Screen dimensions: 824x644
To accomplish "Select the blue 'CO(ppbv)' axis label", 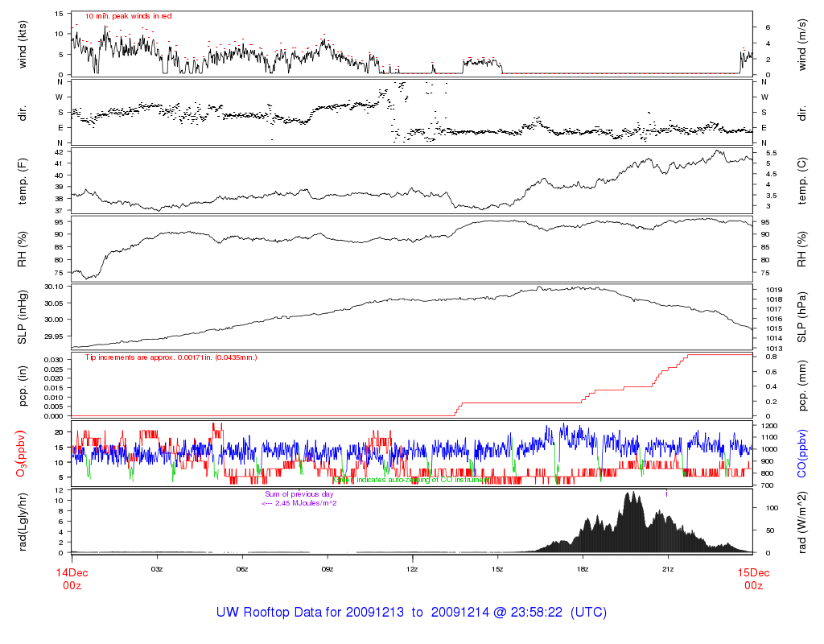I will click(801, 454).
